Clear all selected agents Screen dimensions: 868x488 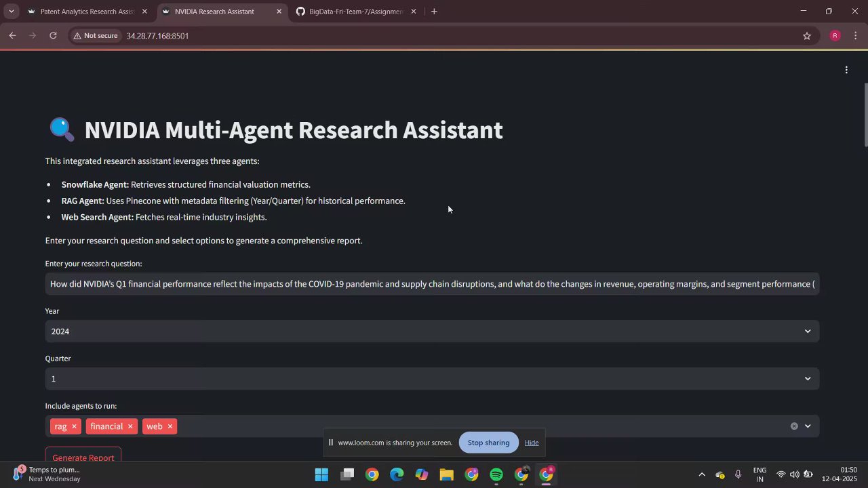pyautogui.click(x=794, y=426)
